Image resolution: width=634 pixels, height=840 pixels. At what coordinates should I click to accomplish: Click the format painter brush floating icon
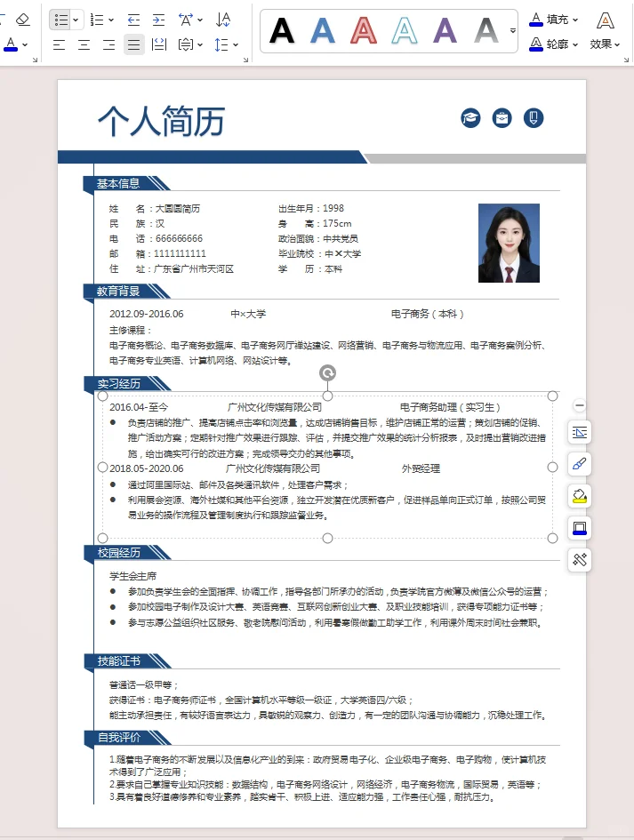click(580, 464)
